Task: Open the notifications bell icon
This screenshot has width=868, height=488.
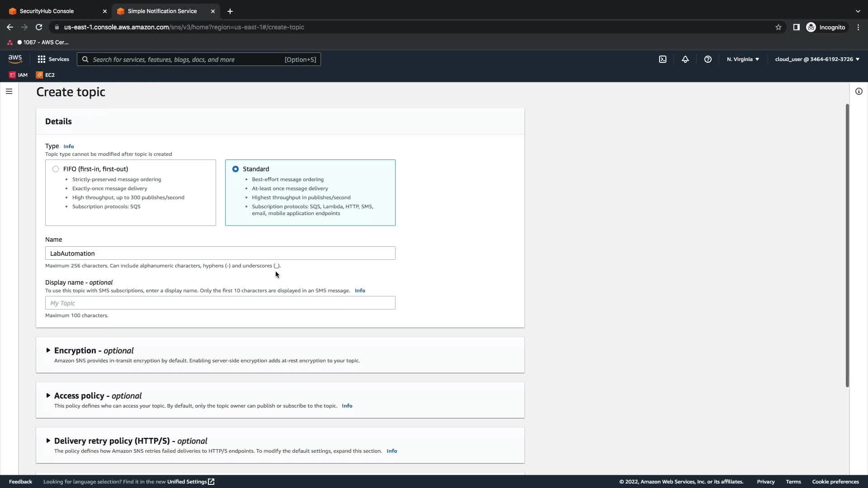Action: [x=685, y=59]
